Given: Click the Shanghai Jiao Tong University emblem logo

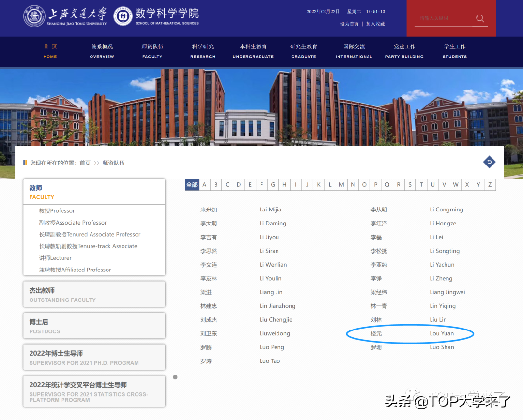Looking at the screenshot, I should pos(35,15).
